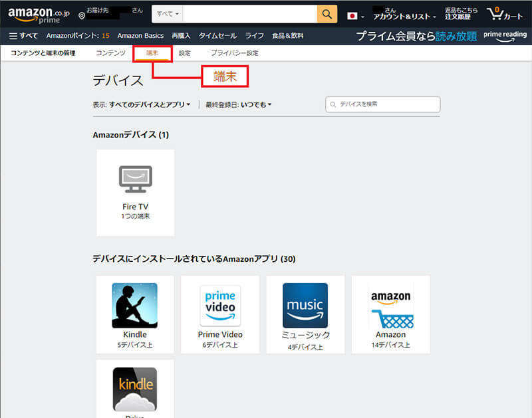Click magnifier icon in device search box
The width and height of the screenshot is (532, 418).
(333, 104)
